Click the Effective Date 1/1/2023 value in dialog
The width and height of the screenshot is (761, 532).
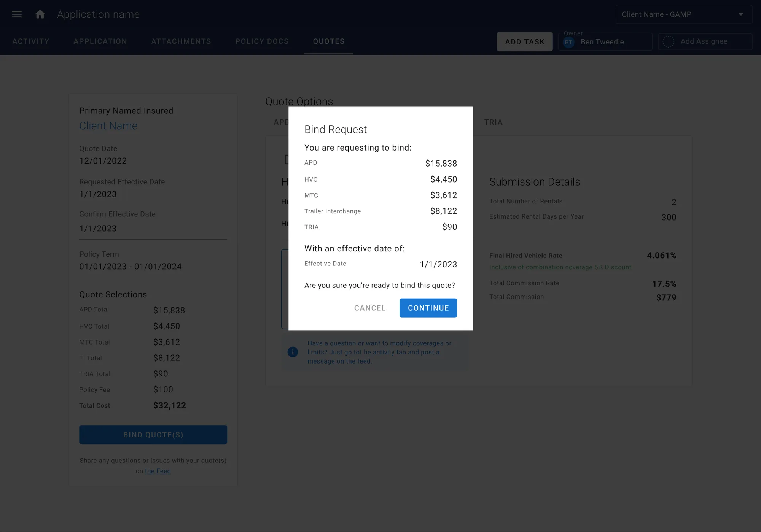coord(438,265)
